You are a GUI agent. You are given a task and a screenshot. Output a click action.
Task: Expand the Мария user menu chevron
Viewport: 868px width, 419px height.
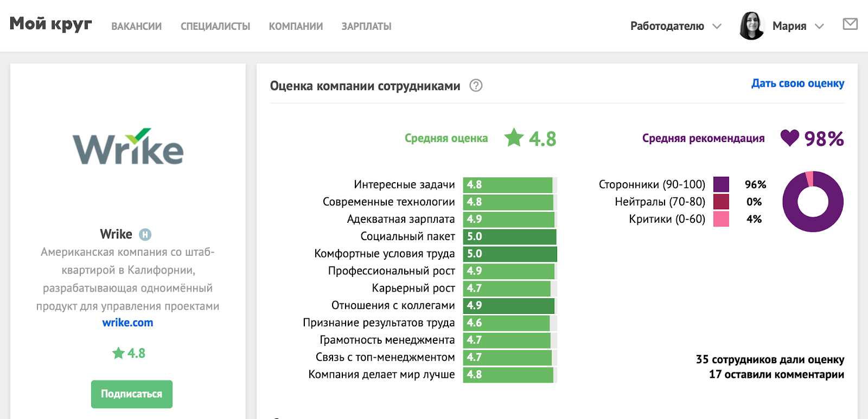pos(819,27)
